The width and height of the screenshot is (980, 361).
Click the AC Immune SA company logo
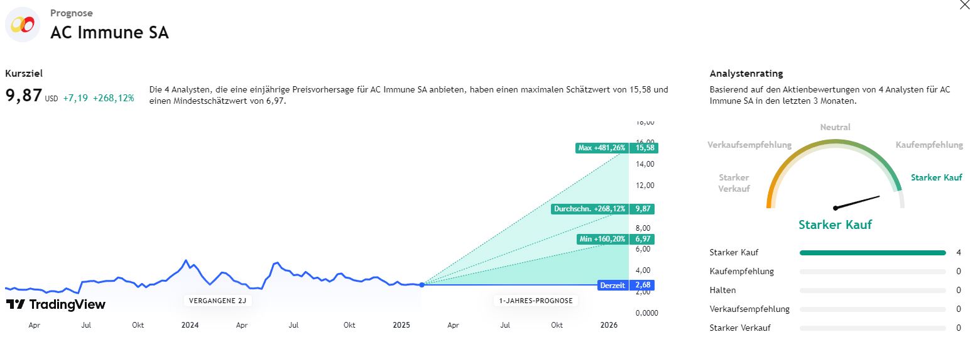(23, 25)
